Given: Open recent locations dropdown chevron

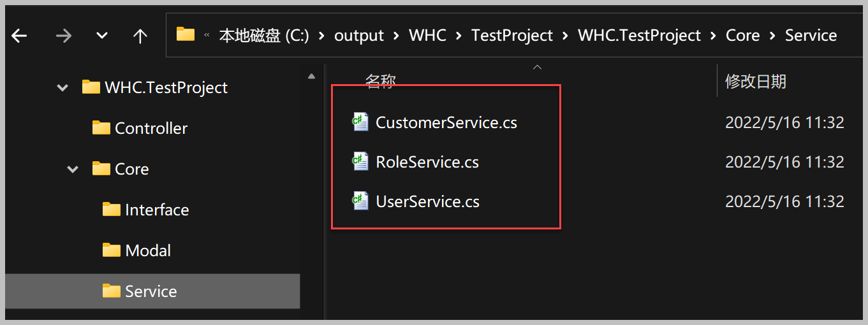Looking at the screenshot, I should pos(102,36).
